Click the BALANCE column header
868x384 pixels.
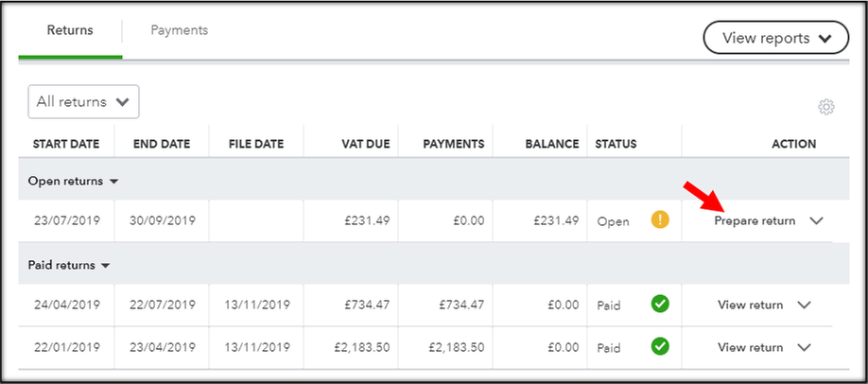pos(552,144)
